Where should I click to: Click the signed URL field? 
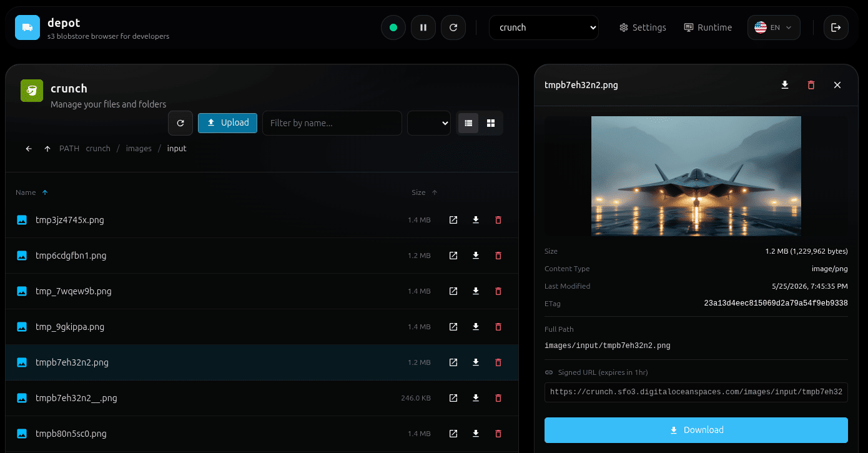tap(696, 392)
